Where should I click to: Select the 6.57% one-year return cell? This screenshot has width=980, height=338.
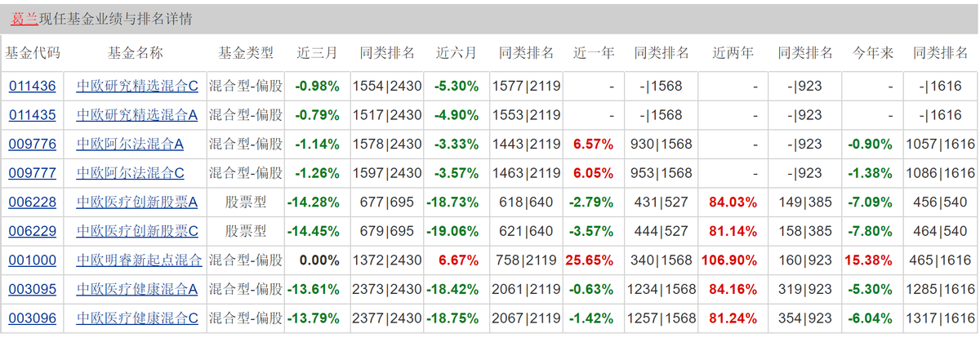click(x=594, y=145)
